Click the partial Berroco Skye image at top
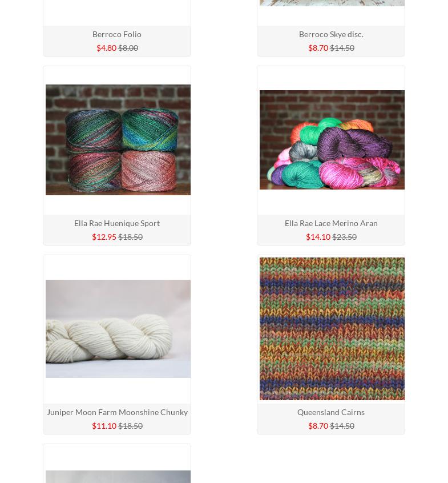Image resolution: width=448 pixels, height=483 pixels. [332, 3]
